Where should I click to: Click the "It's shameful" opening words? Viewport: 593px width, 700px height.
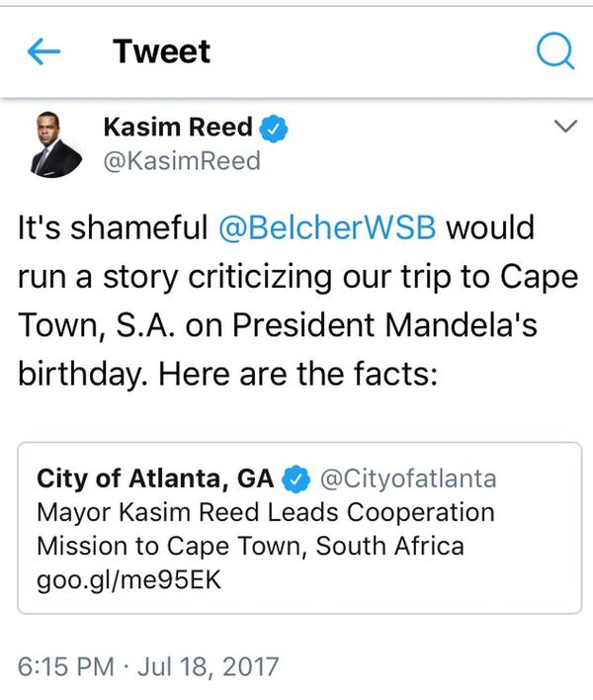[110, 229]
